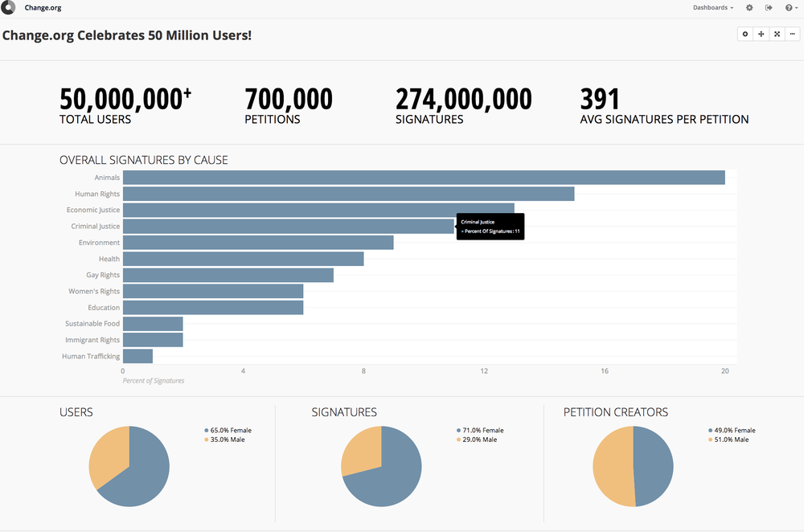This screenshot has height=532, width=804.
Task: Click the '700,000' petitions figure
Action: click(289, 99)
